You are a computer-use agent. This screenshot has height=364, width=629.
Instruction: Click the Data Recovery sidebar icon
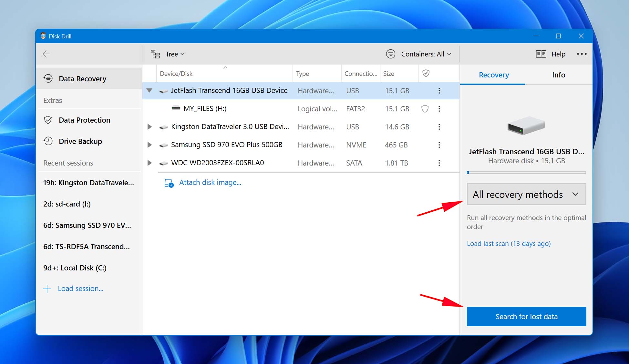pos(48,78)
